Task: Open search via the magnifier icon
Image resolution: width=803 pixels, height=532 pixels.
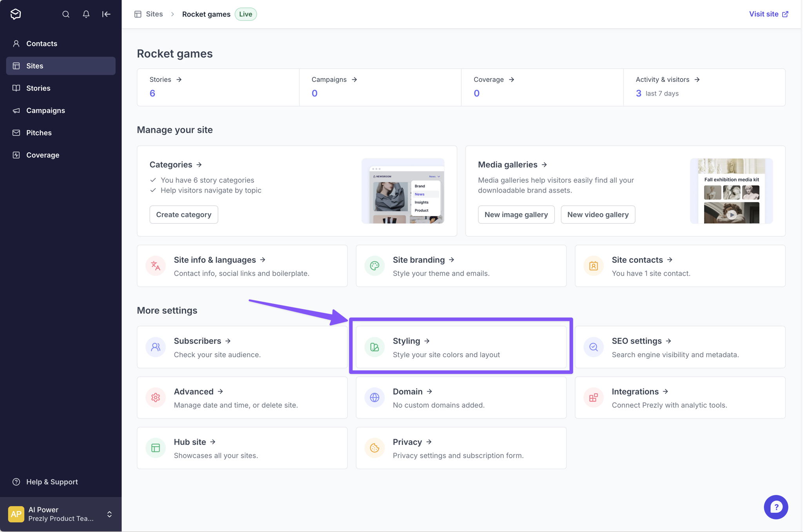Action: pyautogui.click(x=66, y=14)
